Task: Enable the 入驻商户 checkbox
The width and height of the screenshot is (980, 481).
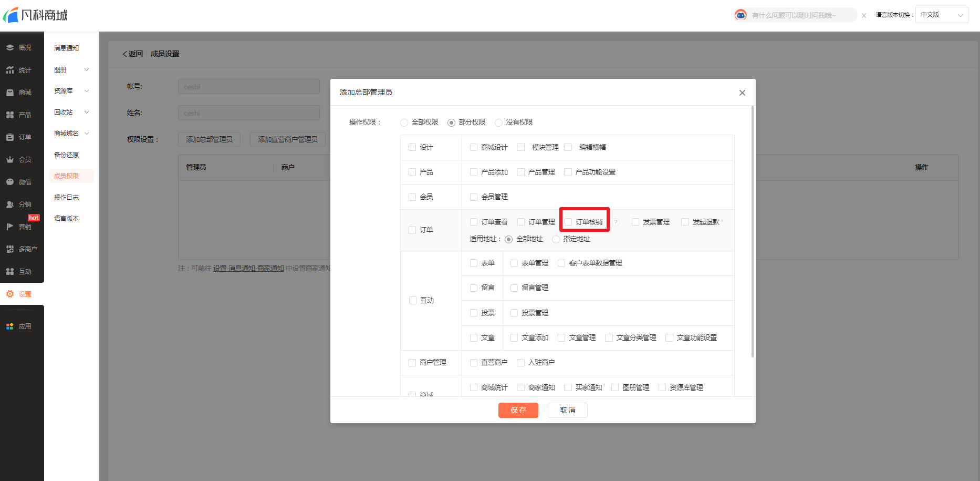Action: click(521, 363)
